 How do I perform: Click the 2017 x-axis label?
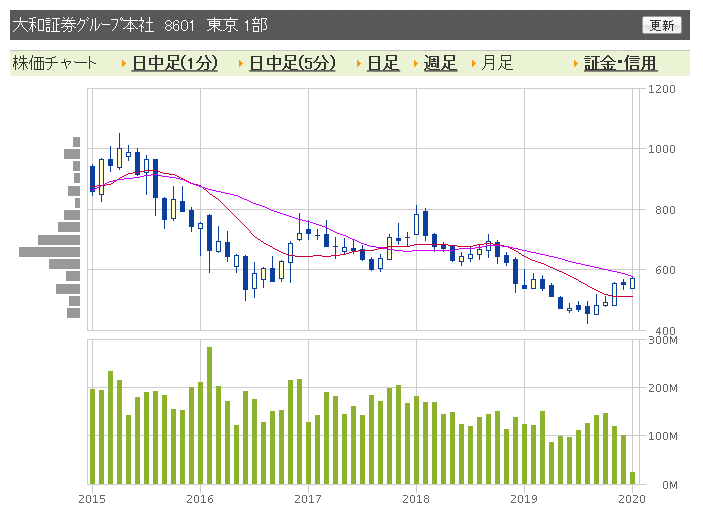(x=308, y=499)
